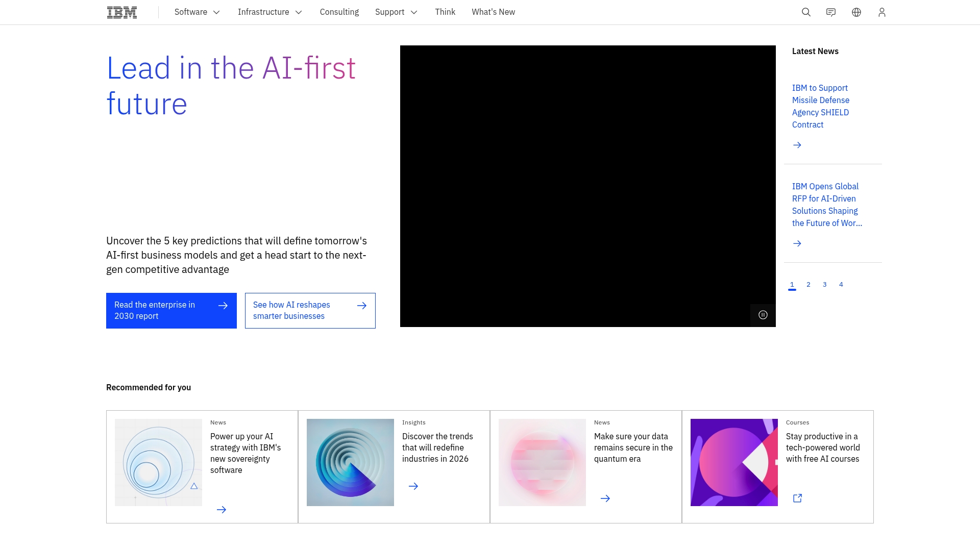The width and height of the screenshot is (980, 551).
Task: Click the 2026 industry trends thumbnail
Action: coord(350,462)
